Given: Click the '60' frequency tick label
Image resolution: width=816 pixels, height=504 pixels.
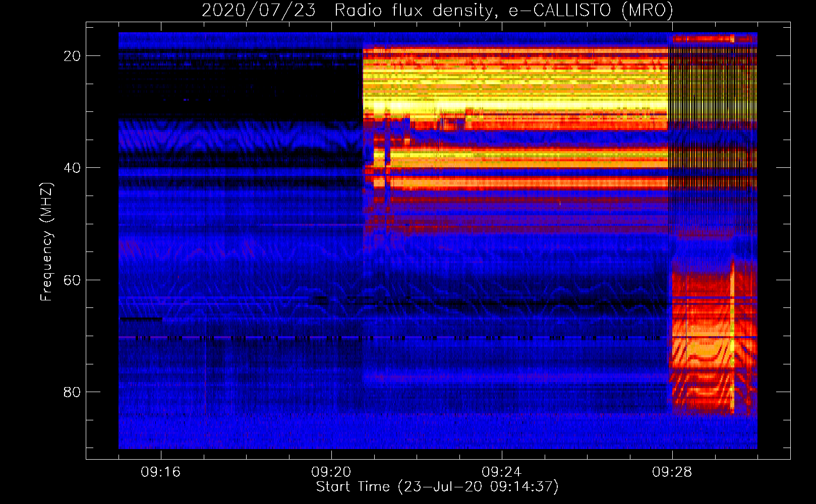Looking at the screenshot, I should pyautogui.click(x=72, y=280).
